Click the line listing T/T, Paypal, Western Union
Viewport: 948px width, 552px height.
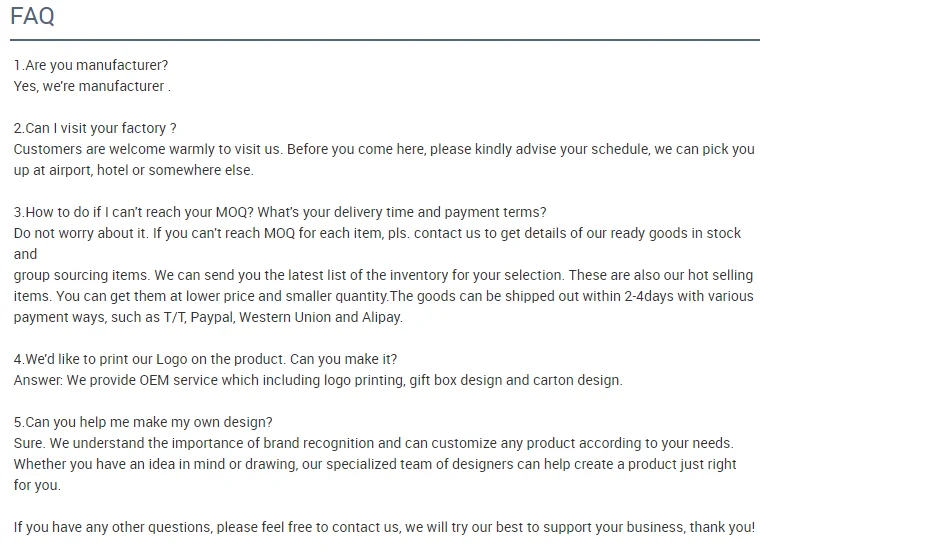(208, 317)
